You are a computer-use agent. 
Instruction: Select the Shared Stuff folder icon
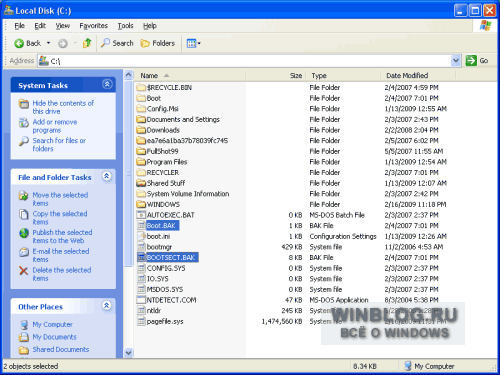pos(141,183)
